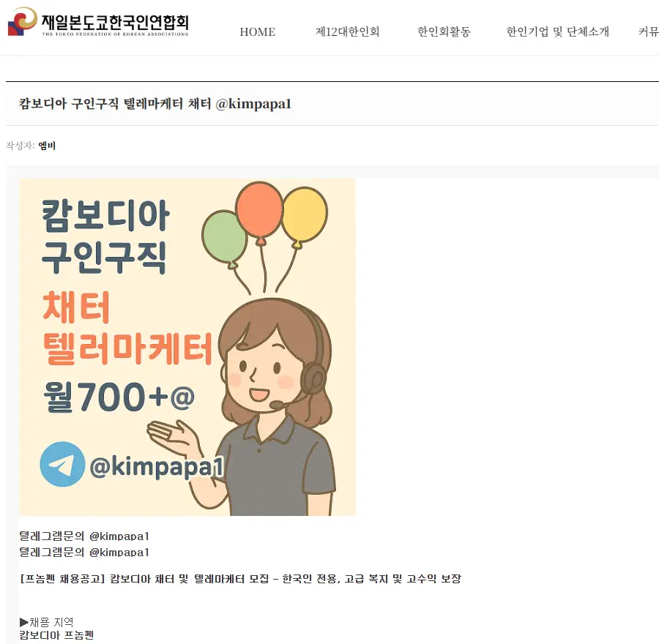This screenshot has height=644, width=659.
Task: Click the 캄보디아 프놈펜 location text
Action: (x=56, y=635)
